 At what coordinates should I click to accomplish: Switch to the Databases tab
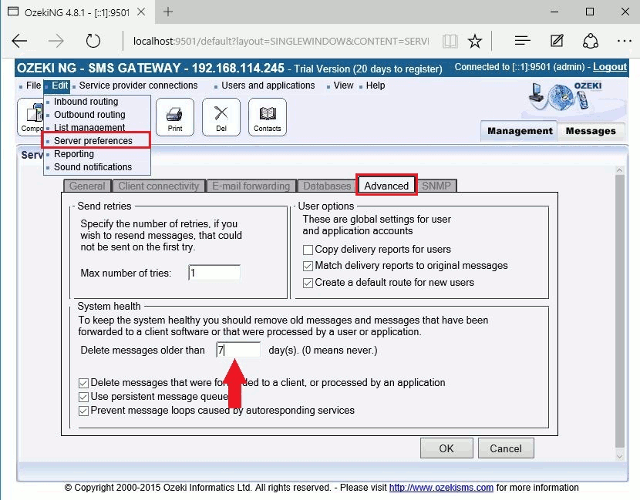(327, 186)
